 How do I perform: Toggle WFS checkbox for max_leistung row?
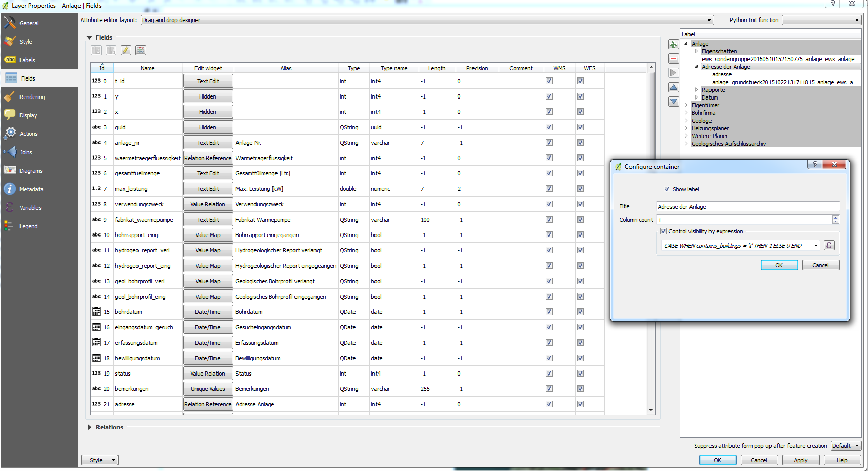tap(580, 189)
